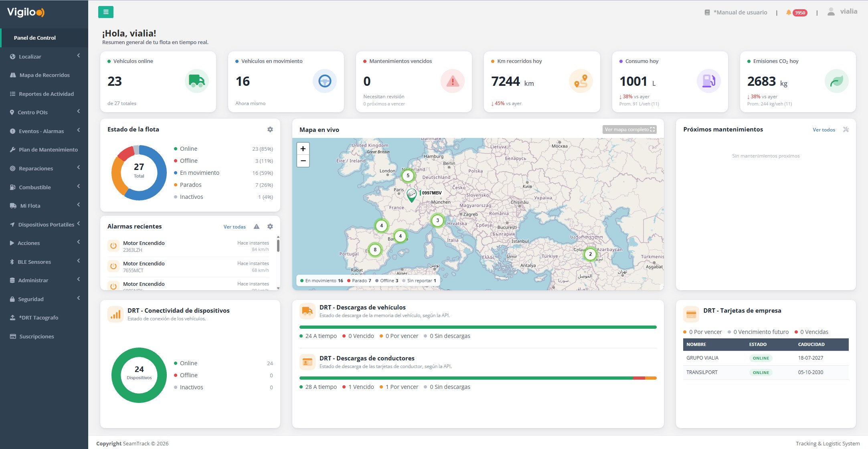Viewport: 868px width, 449px height.
Task: Toggle En movimiento filter in map legend
Action: (322, 281)
